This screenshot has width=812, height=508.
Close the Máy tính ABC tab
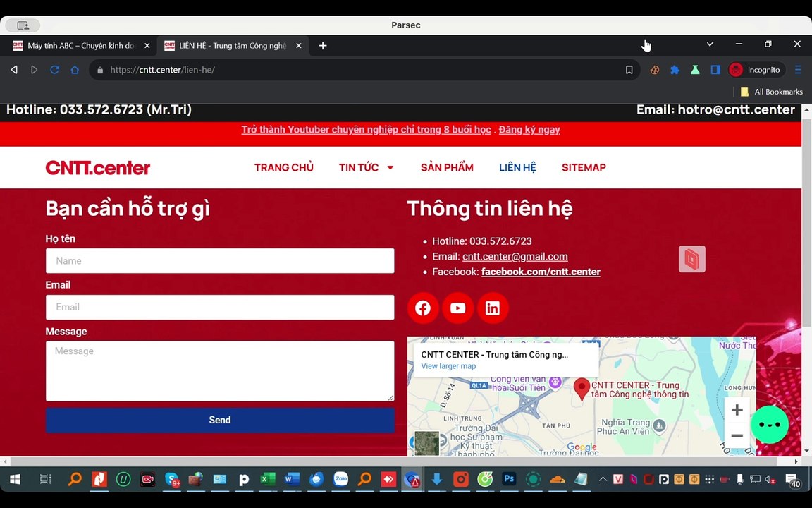coord(147,46)
